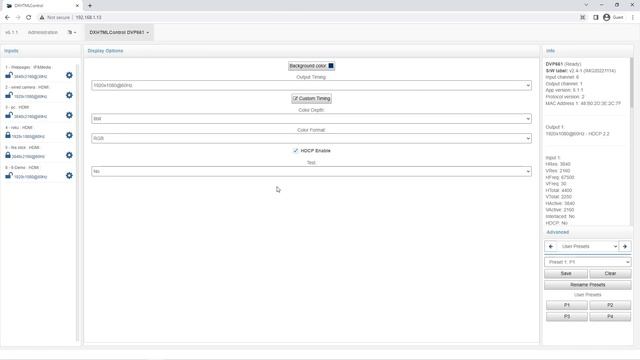Open the Color Depth dropdown
640x360 pixels.
point(311,118)
